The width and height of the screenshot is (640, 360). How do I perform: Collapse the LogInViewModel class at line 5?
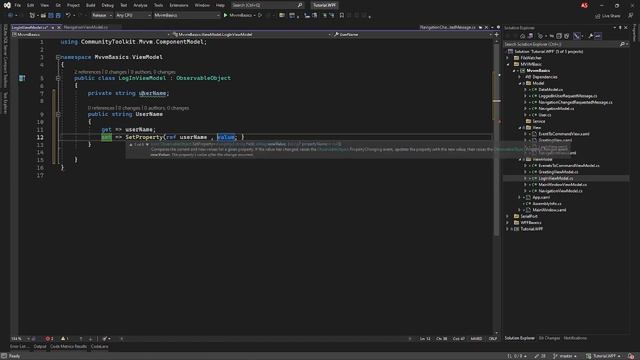coord(58,78)
